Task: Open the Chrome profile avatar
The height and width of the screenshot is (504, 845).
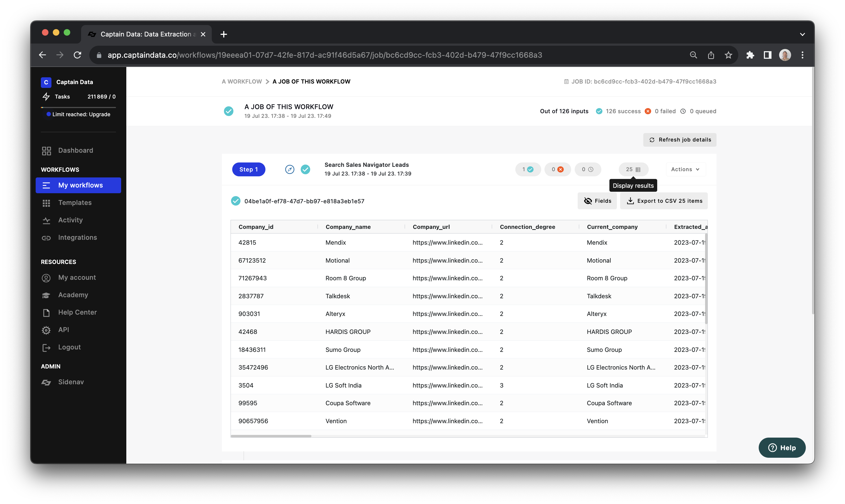Action: 785,55
